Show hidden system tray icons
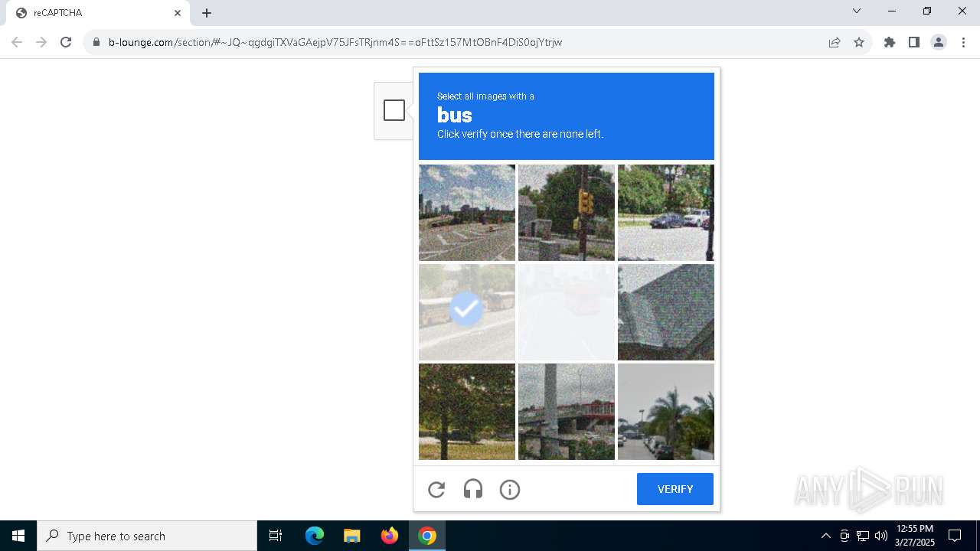980x551 pixels. [825, 536]
